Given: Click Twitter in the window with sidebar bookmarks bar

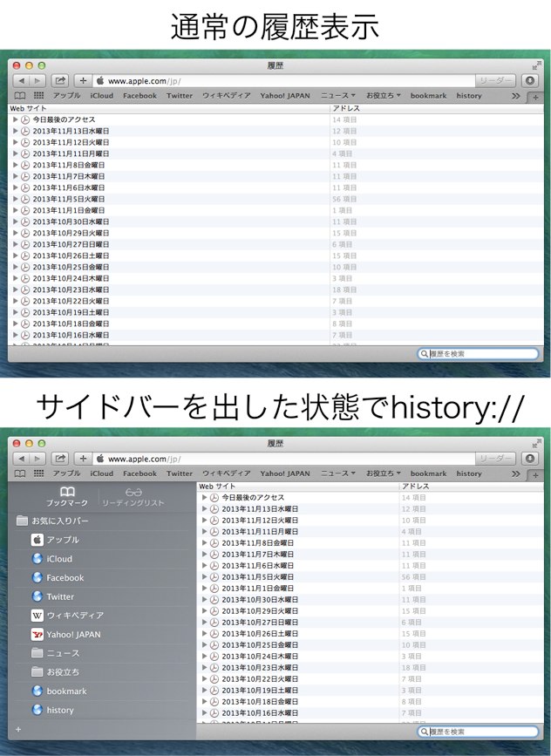Looking at the screenshot, I should pos(180,473).
